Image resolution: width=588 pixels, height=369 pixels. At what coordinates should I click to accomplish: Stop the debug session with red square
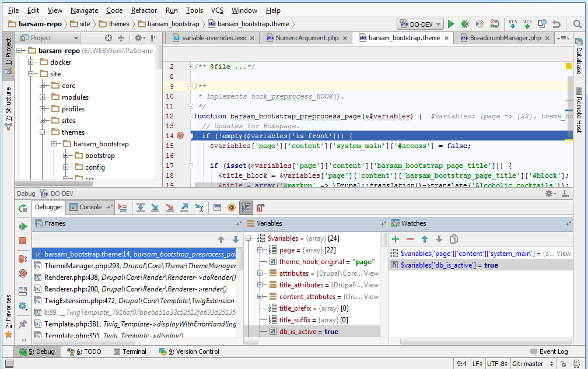click(x=23, y=241)
